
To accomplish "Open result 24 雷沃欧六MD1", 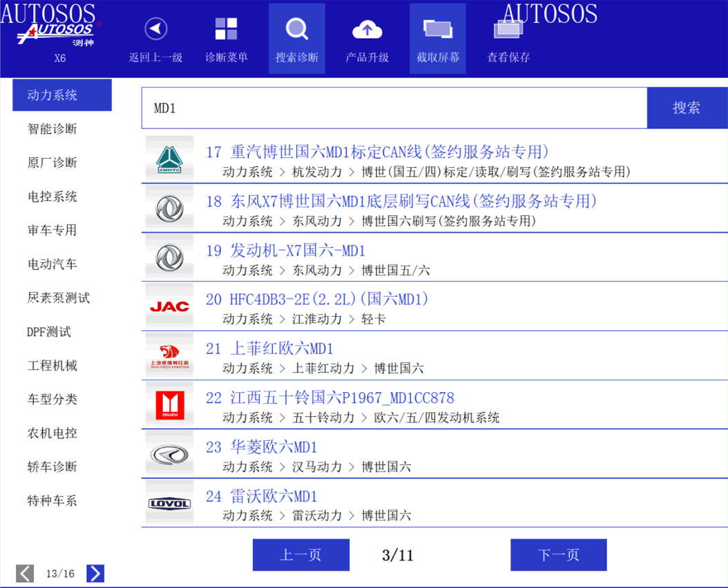I will (x=434, y=504).
